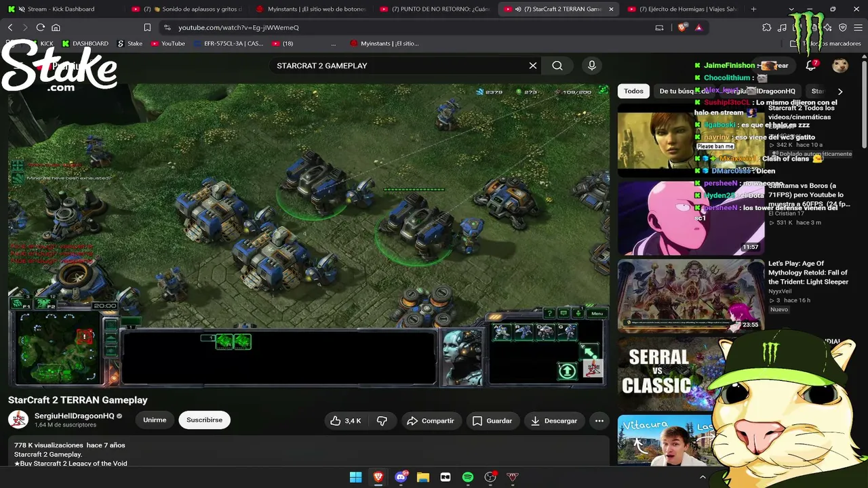Open the SergiuHellDragonHQ channel avatar

tap(18, 420)
